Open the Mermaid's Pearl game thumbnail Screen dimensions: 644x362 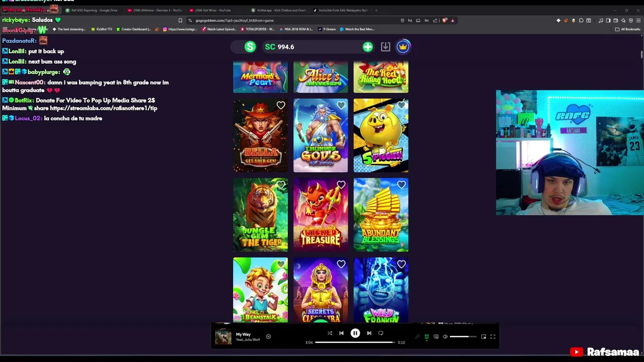[260, 77]
